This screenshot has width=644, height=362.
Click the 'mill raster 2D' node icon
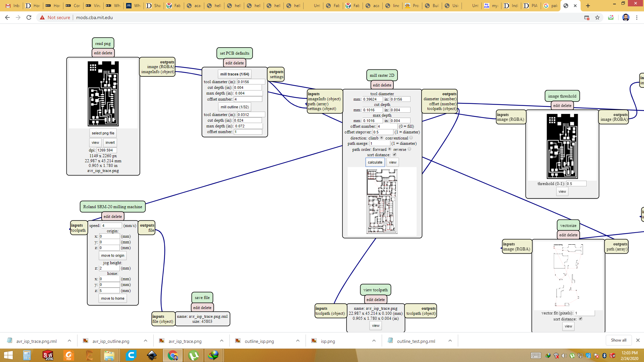click(x=382, y=75)
